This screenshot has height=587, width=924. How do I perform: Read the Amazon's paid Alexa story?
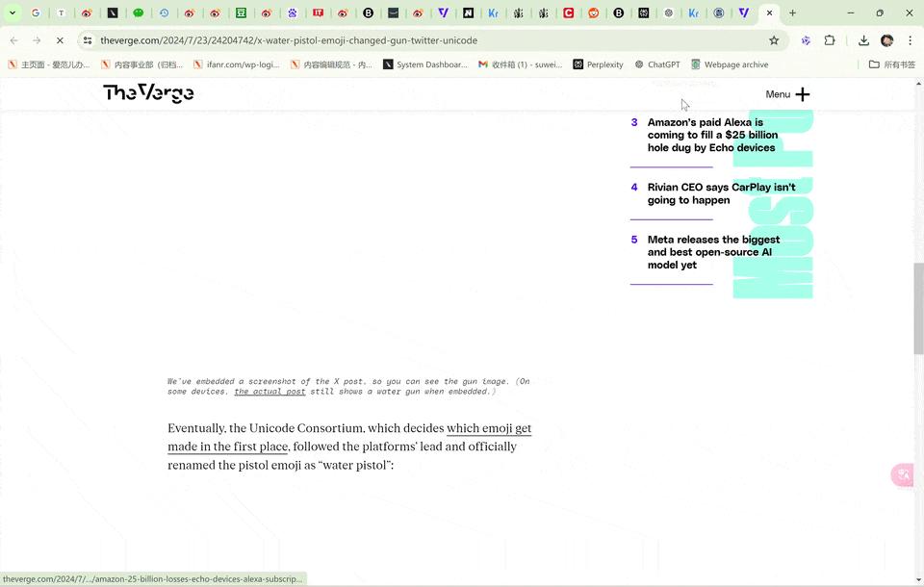(712, 135)
